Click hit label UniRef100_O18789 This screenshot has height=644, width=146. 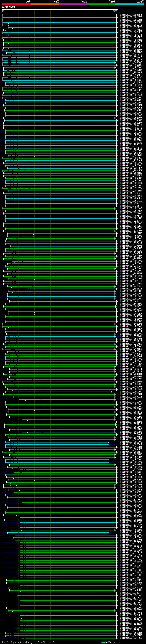click(x=131, y=221)
